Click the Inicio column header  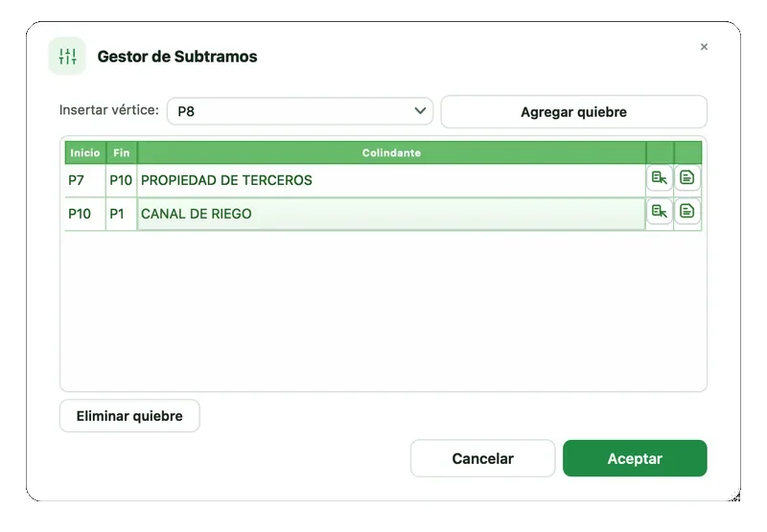pos(85,152)
